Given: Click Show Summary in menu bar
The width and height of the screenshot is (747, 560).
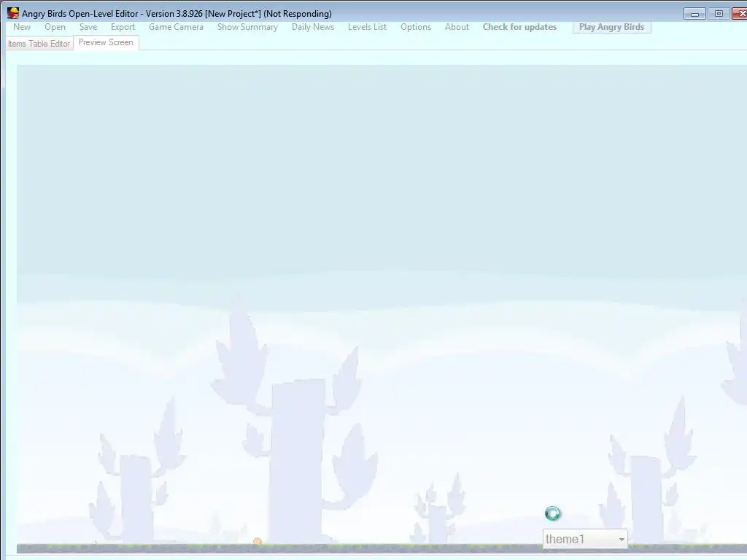Looking at the screenshot, I should [247, 27].
